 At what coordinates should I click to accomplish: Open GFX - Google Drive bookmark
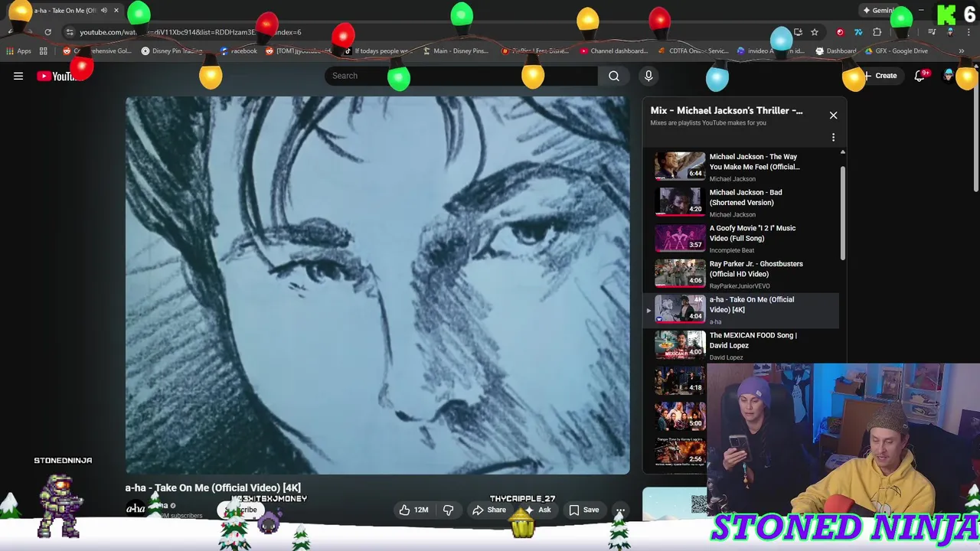tap(895, 51)
